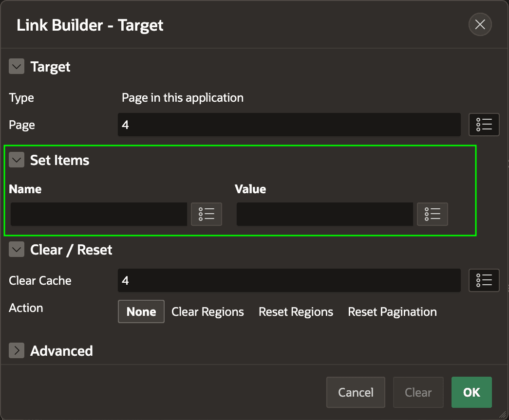
Task: Open the Clear Cache page picker
Action: [484, 280]
